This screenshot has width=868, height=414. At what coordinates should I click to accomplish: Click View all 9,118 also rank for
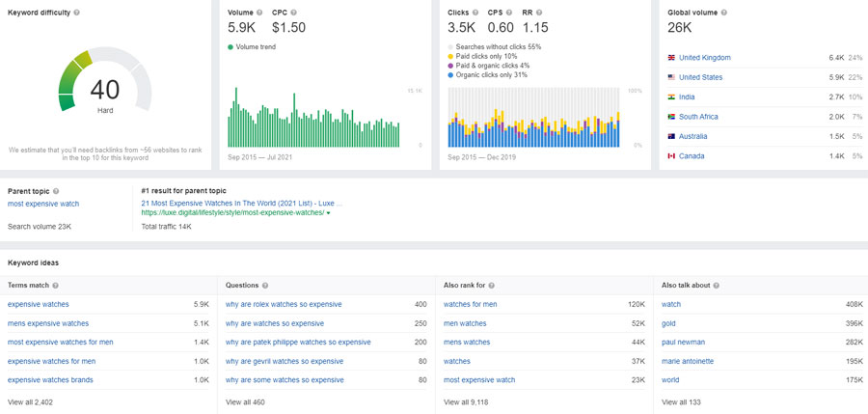click(466, 401)
